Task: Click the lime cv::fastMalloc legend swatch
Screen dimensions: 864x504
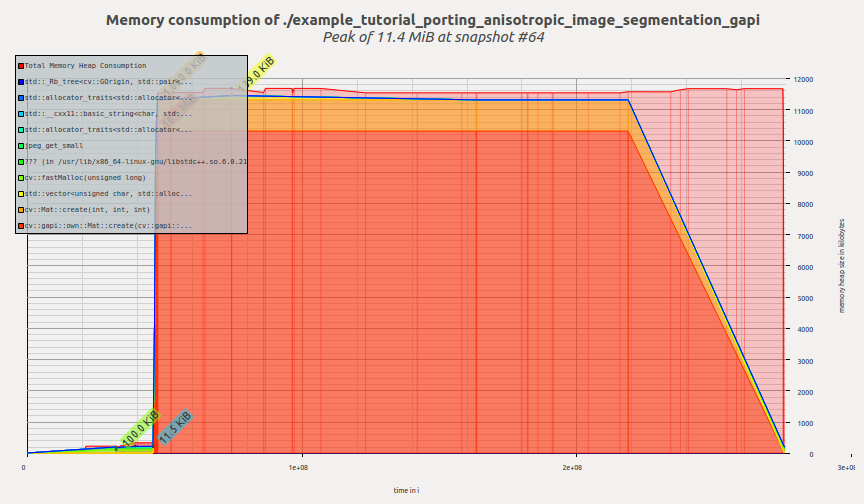Action: 21,178
